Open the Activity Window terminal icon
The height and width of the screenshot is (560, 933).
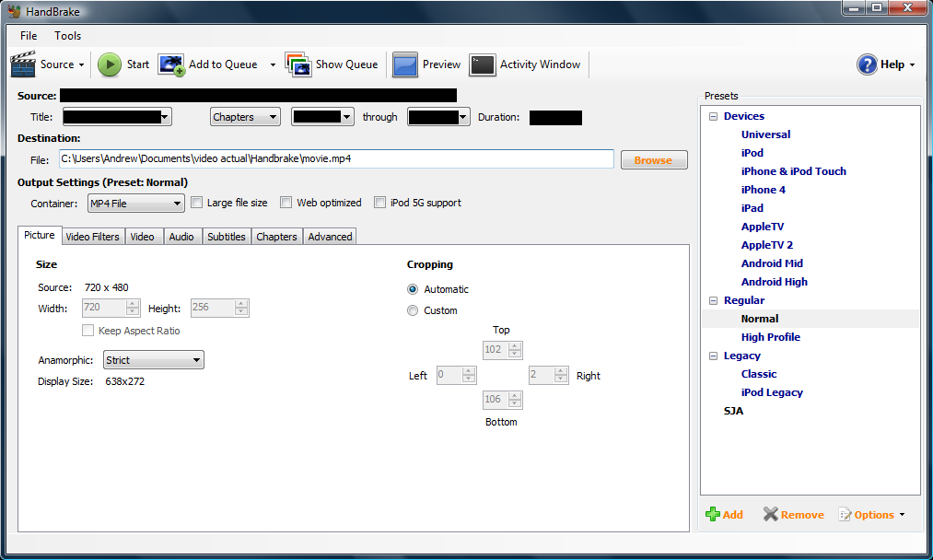coord(482,64)
